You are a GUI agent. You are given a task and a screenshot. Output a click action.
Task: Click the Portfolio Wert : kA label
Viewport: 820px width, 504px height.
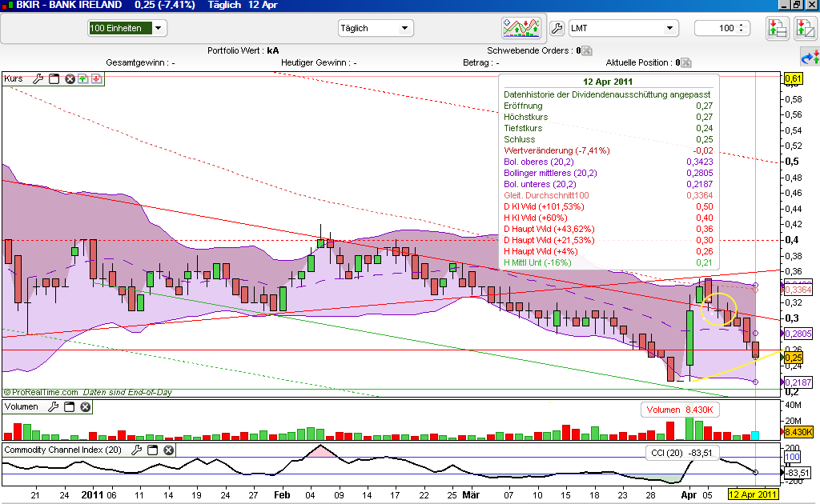tap(243, 50)
